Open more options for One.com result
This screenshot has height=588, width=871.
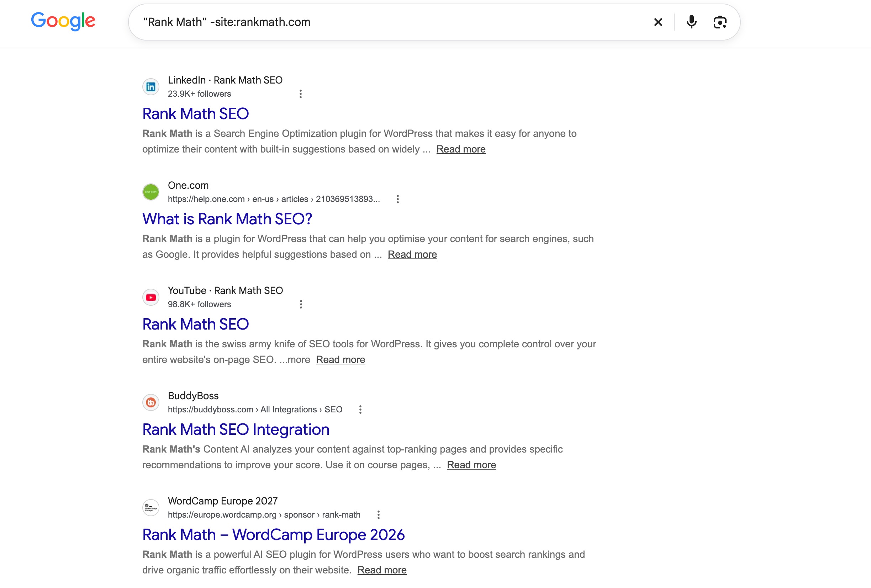[398, 199]
